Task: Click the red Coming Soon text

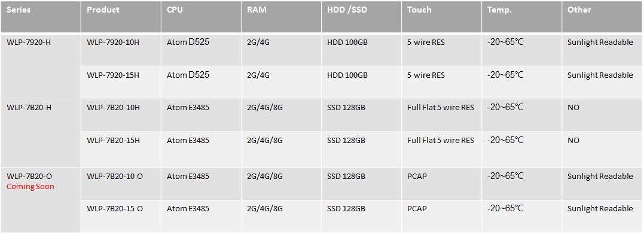Action: click(30, 187)
